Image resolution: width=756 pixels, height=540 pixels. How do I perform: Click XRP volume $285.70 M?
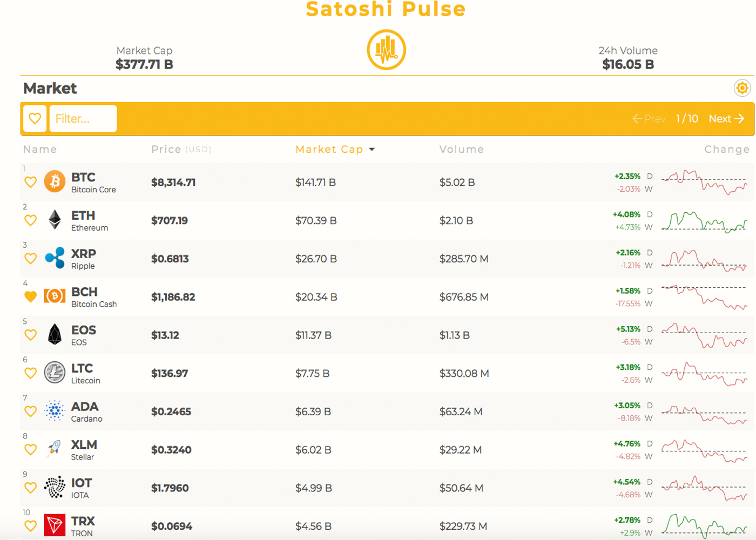[x=464, y=259]
